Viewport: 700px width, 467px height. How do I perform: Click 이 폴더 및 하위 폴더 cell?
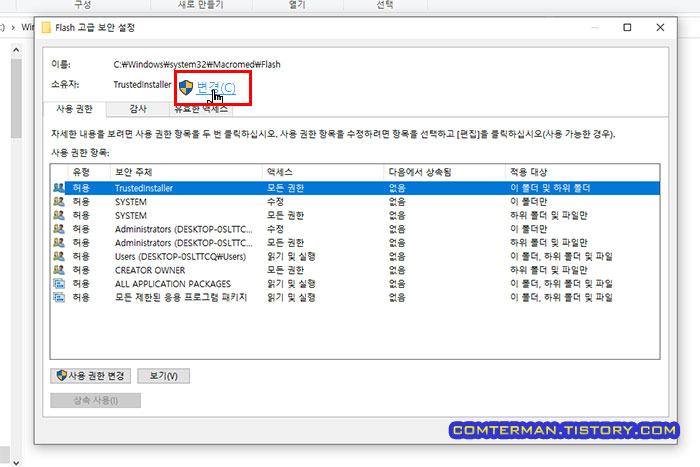coord(550,188)
